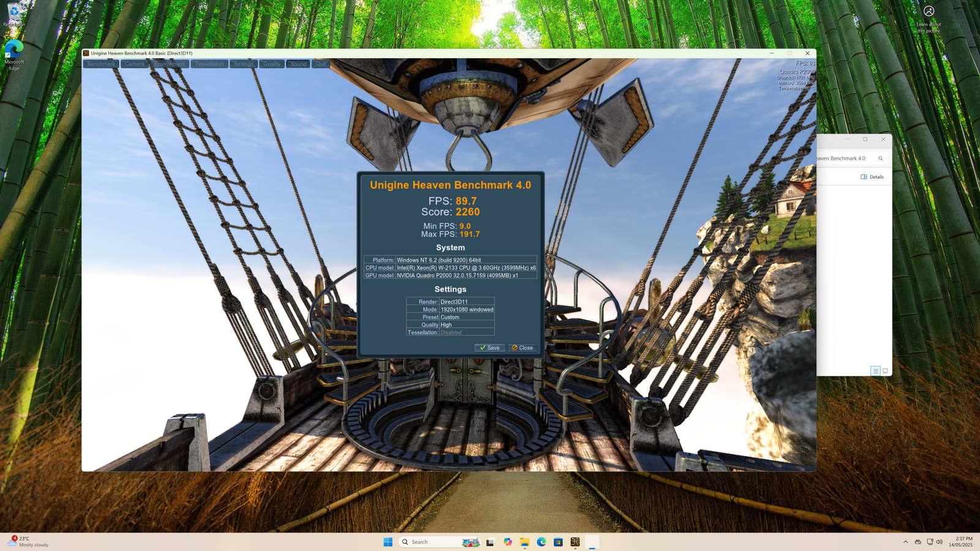Screen dimensions: 980x551
Task: Launch Copilot from the taskbar
Action: tap(508, 542)
